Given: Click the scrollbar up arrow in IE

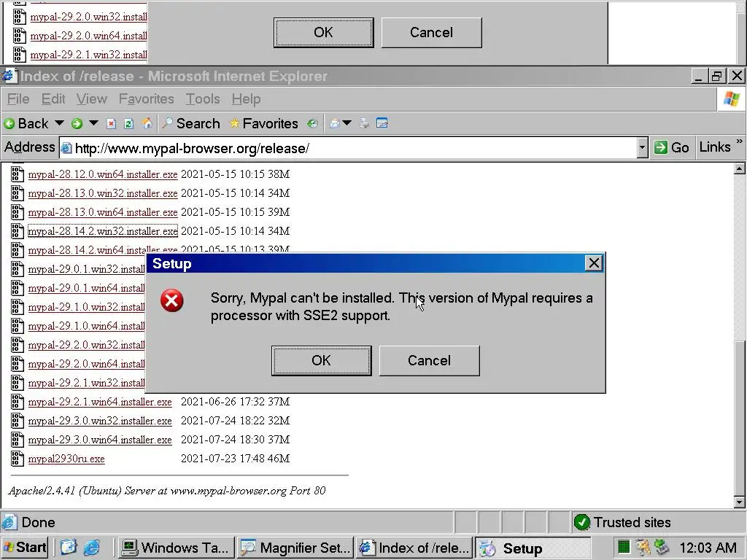Looking at the screenshot, I should pos(740,168).
